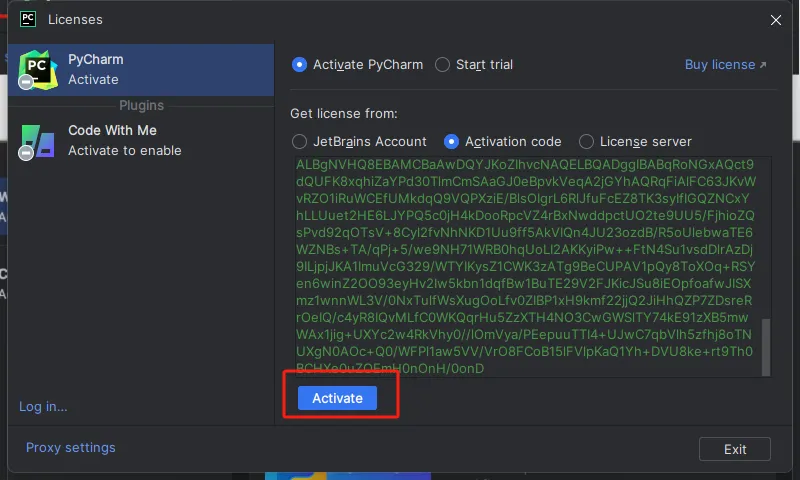Click the Code With Me plugin icon
Screen dimensions: 800x480
(x=37, y=141)
